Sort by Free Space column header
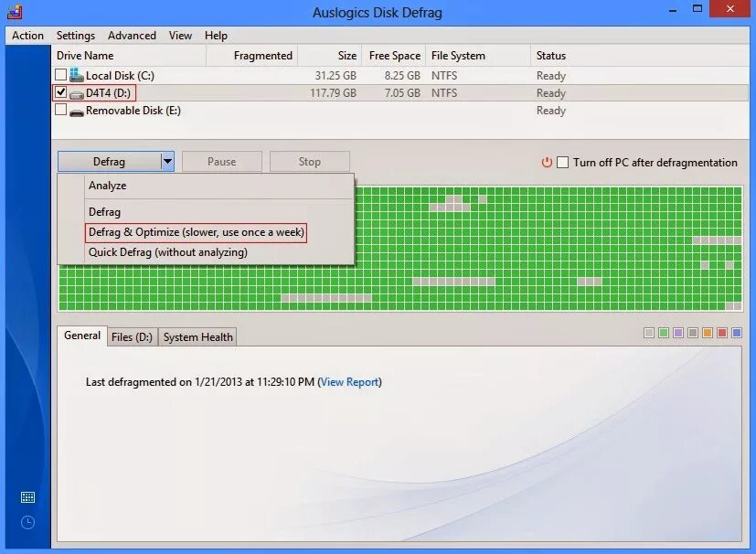Image resolution: width=756 pixels, height=554 pixels. [x=393, y=56]
